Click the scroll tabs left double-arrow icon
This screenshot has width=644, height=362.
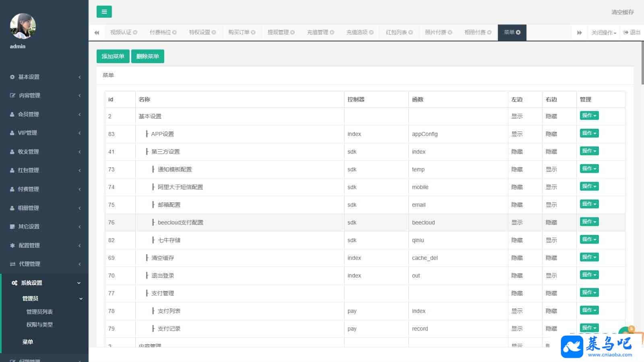[97, 33]
